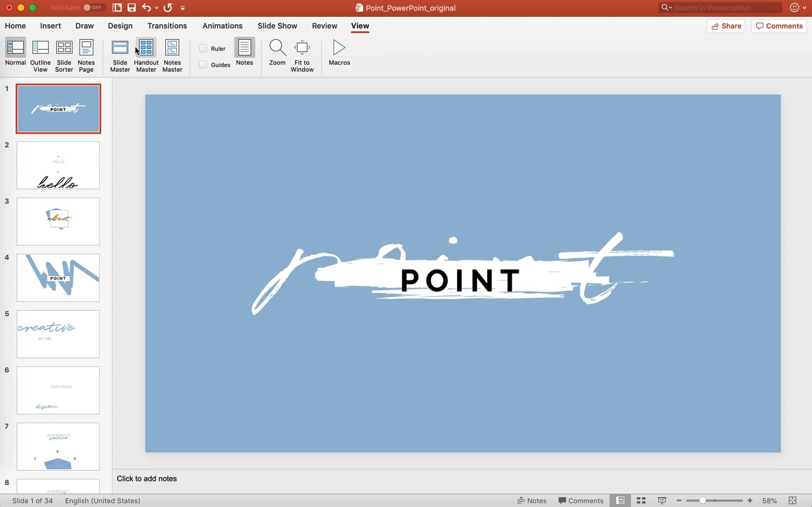Screen dimensions: 812x507
Task: Open the Notes Page view
Action: 86,54
